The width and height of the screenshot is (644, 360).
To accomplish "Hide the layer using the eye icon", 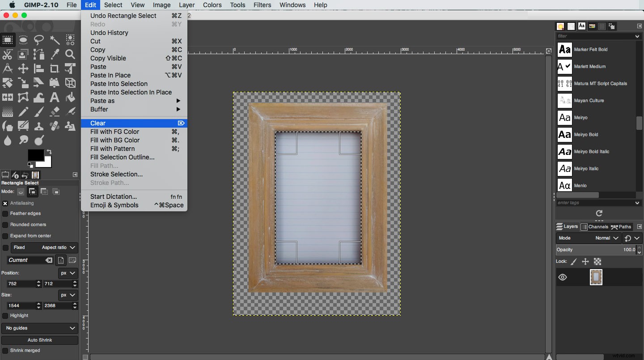I will coord(563,277).
